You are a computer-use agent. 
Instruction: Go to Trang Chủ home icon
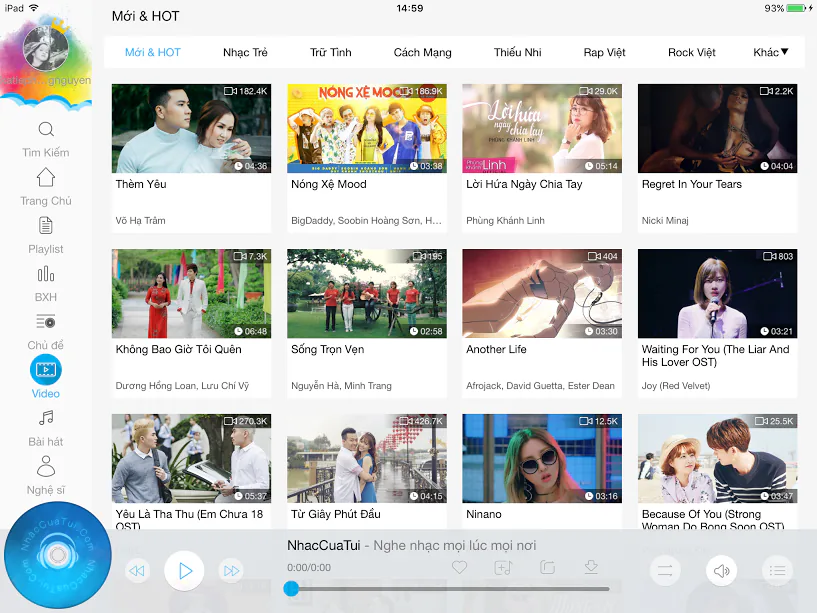(x=46, y=177)
